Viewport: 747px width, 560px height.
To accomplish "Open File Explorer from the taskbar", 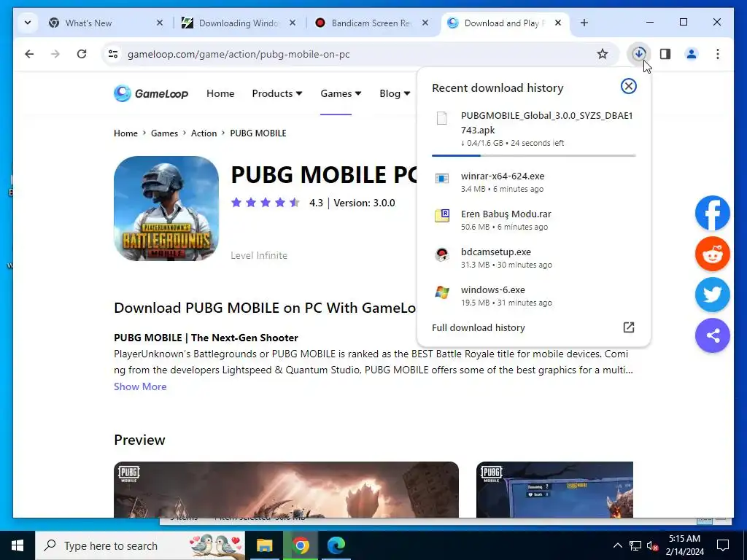I will (264, 545).
